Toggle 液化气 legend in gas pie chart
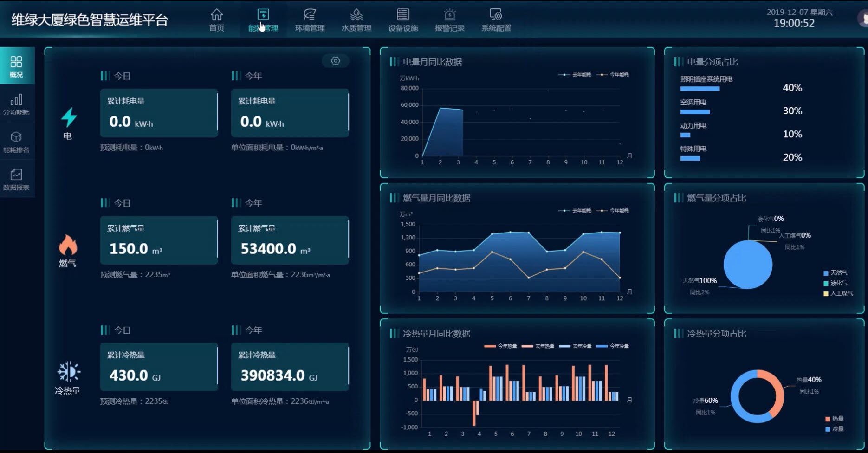 (836, 283)
